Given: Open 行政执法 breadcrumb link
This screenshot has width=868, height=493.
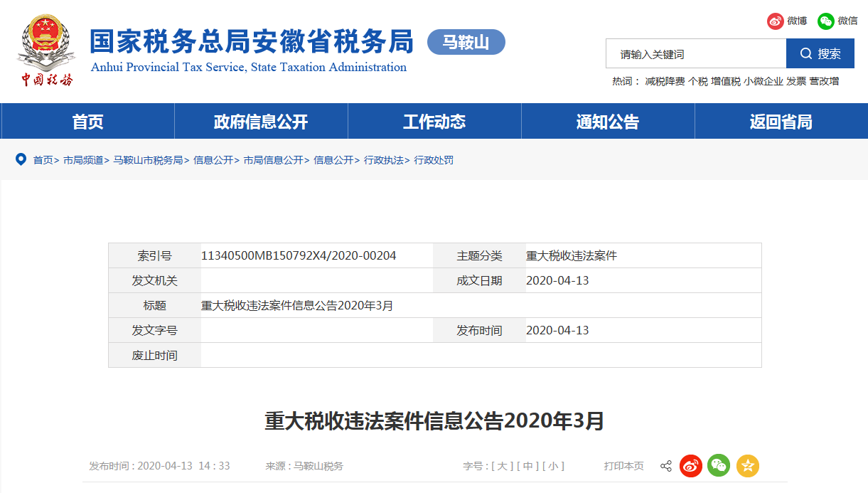Looking at the screenshot, I should 383,160.
